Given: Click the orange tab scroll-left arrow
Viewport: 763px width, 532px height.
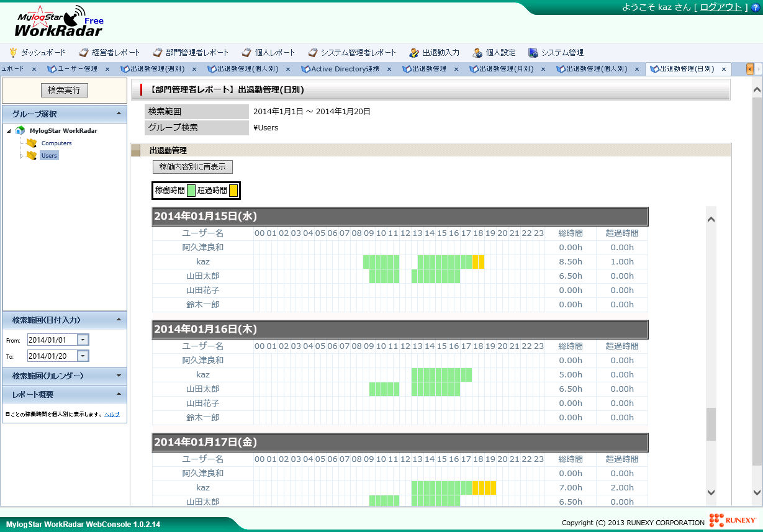Looking at the screenshot, I should (x=750, y=69).
